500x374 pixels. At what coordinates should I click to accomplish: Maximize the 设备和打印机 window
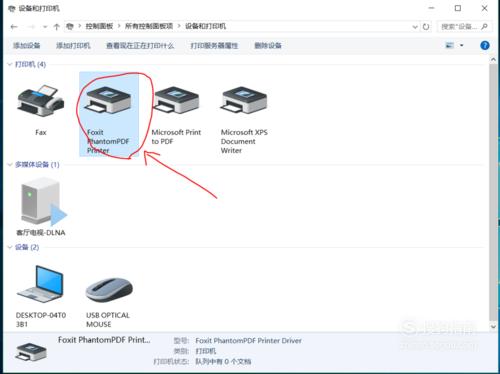tap(458, 8)
